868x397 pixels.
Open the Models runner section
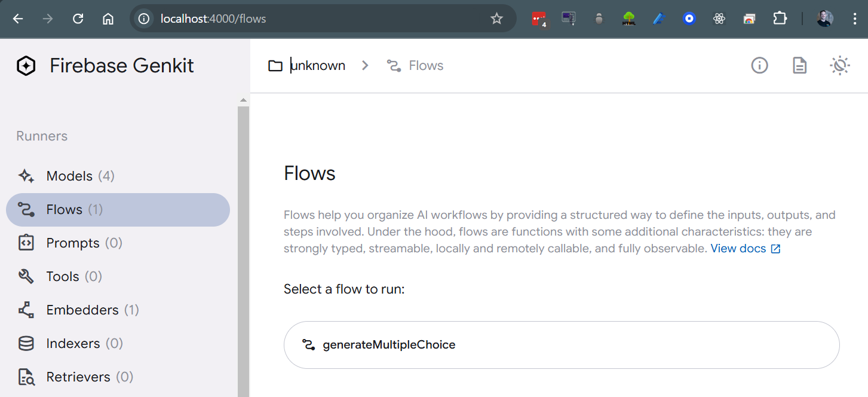point(69,176)
